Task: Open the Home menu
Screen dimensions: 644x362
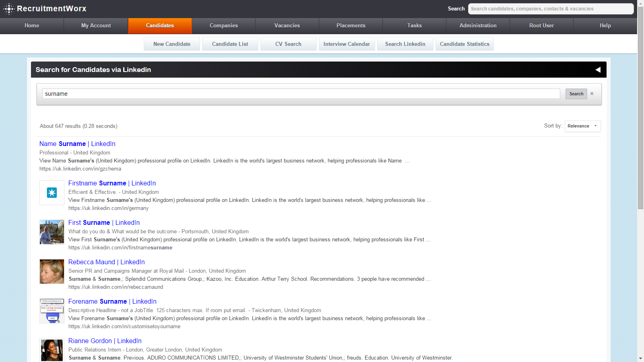Action: point(32,26)
